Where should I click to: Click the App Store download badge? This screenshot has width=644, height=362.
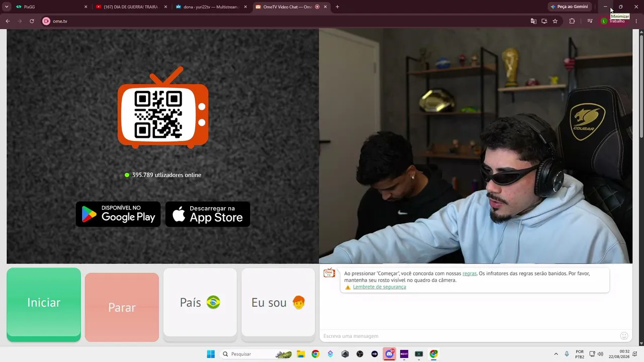(208, 214)
